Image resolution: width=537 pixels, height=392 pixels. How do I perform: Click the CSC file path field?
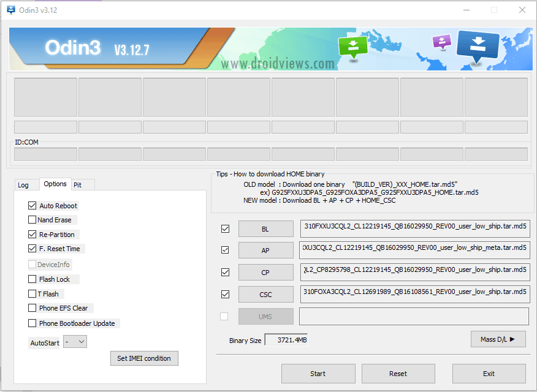point(415,294)
